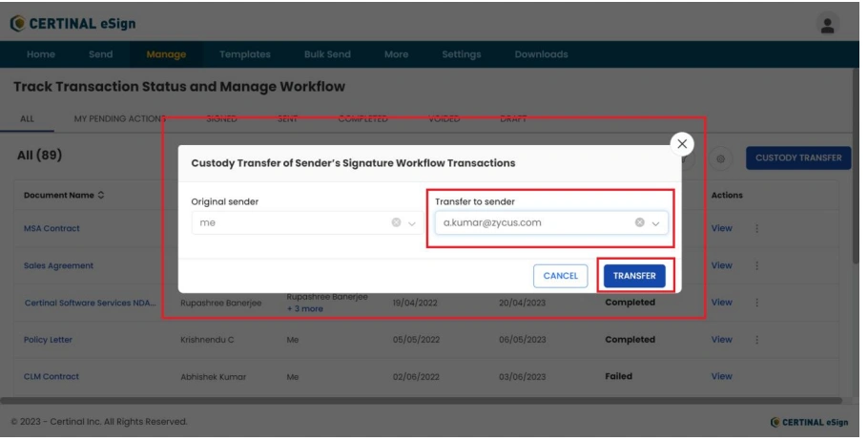
Task: Click the CUSTODY TRANSFER button
Action: [798, 157]
